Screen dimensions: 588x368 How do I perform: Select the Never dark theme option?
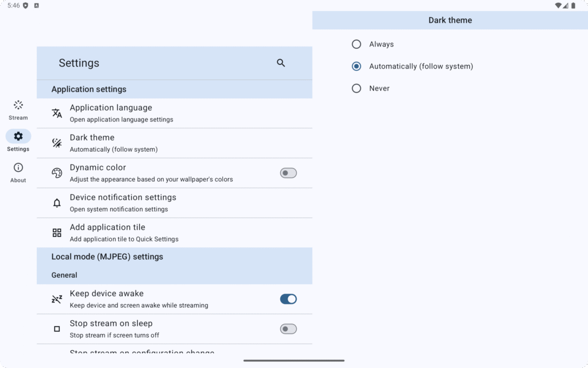coord(356,88)
